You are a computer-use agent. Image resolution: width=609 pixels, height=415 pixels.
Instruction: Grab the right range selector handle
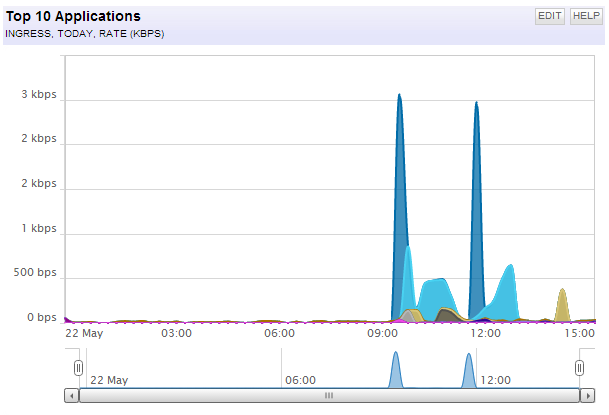pos(579,368)
